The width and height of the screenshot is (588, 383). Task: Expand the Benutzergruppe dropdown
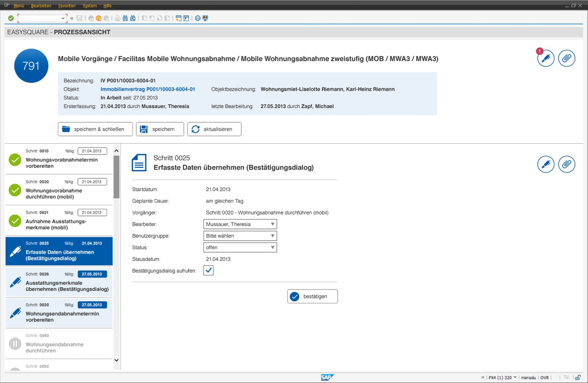coord(240,236)
